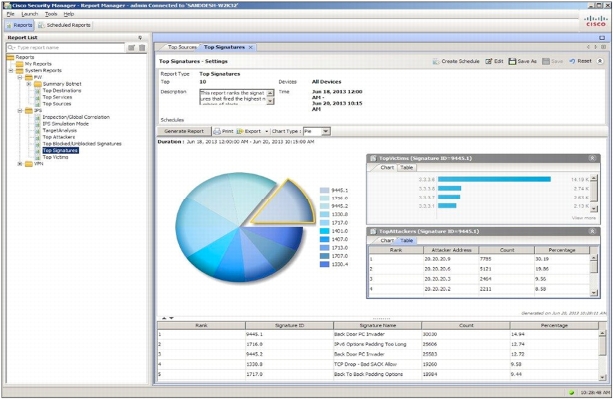Click View more link in TopVictims

[583, 218]
